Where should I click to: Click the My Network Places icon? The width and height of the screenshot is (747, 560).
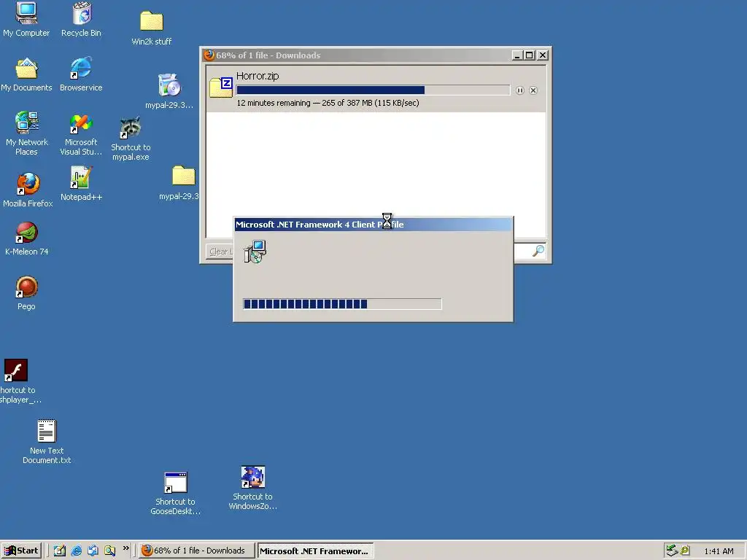27,133
